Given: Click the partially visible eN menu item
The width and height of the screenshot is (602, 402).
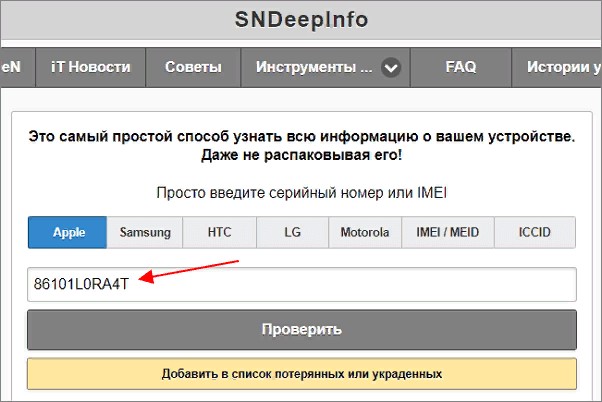Looking at the screenshot, I should (14, 68).
